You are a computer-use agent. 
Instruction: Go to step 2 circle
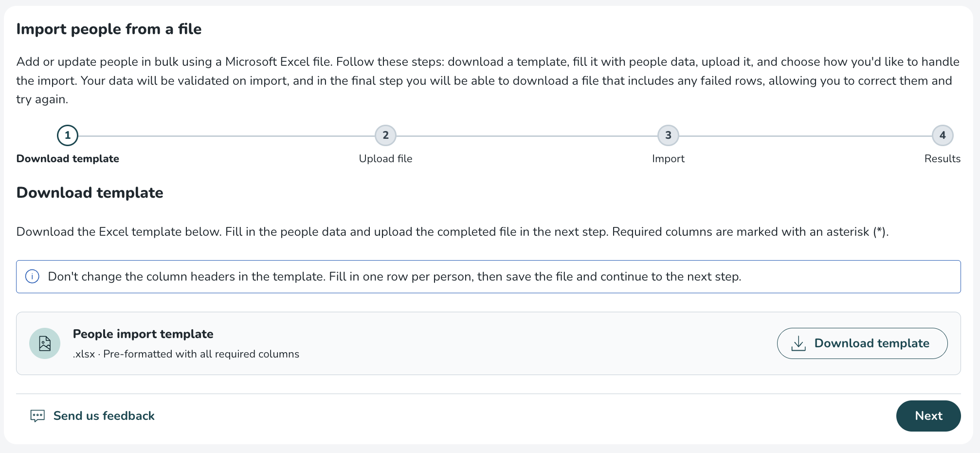[385, 135]
